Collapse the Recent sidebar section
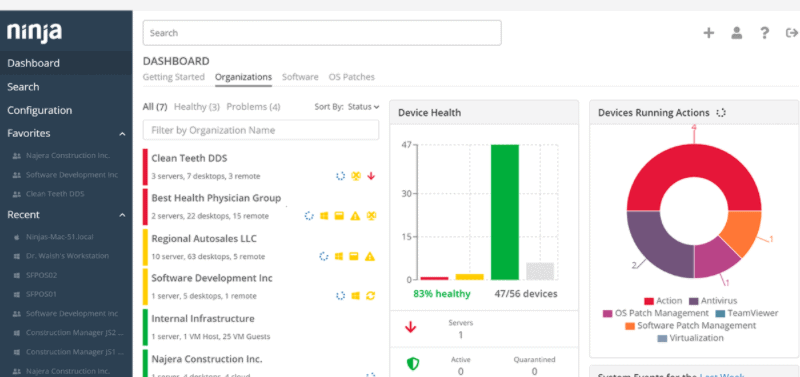 click(122, 215)
